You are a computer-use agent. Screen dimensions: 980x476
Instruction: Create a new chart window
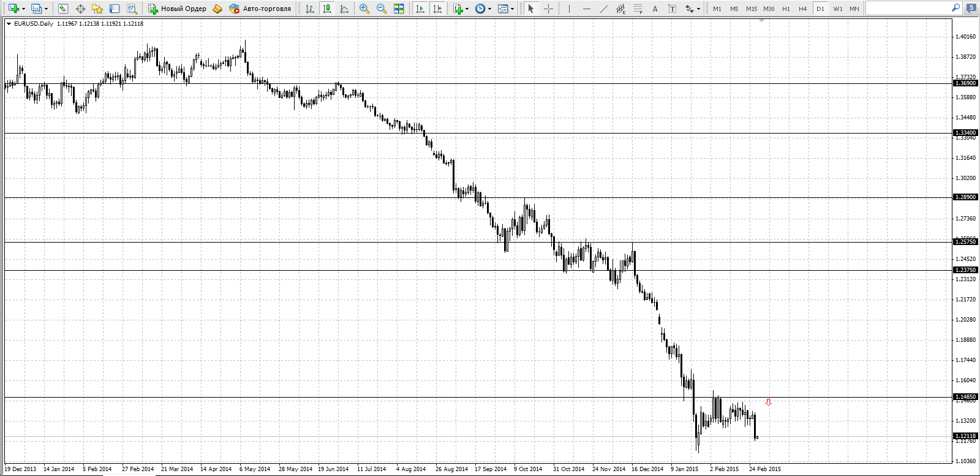click(13, 9)
